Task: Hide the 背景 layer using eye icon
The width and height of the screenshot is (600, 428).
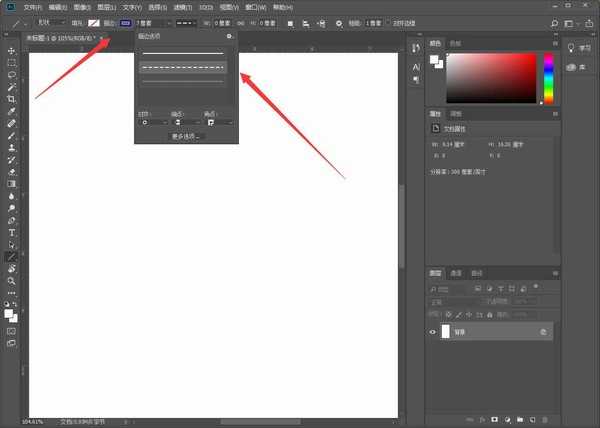Action: click(x=433, y=331)
